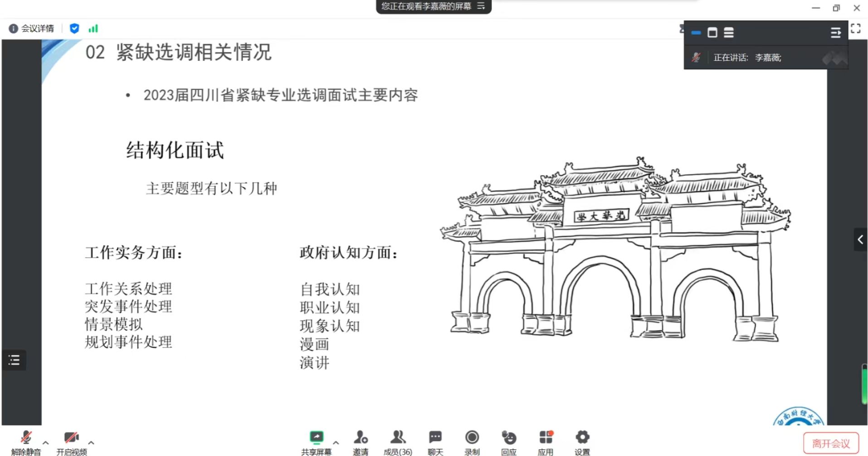Click the blue security shield icon
This screenshot has width=868, height=456.
[74, 29]
